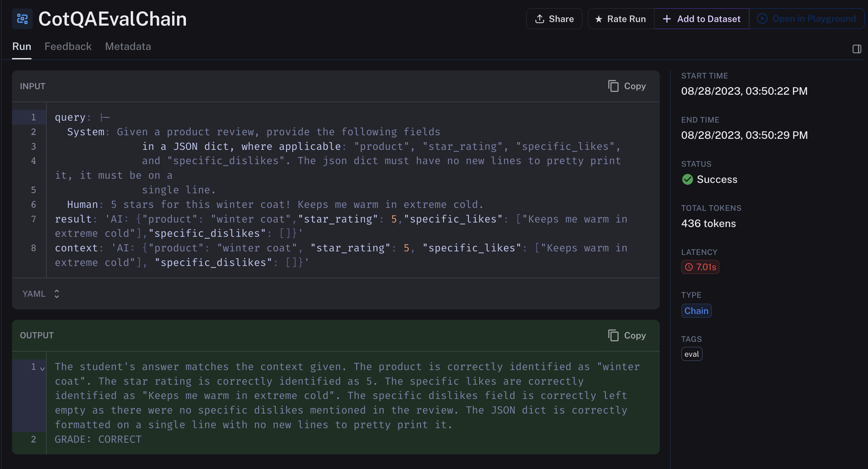Switch to the Metadata tab
The height and width of the screenshot is (469, 868).
click(x=128, y=46)
